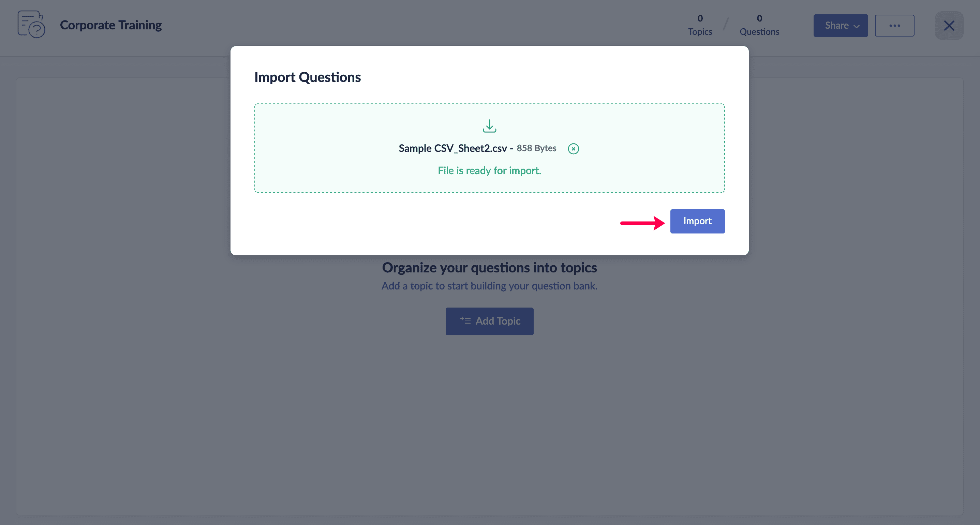Click the slash divider between Topics and Questions
The image size is (980, 525).
click(x=726, y=24)
